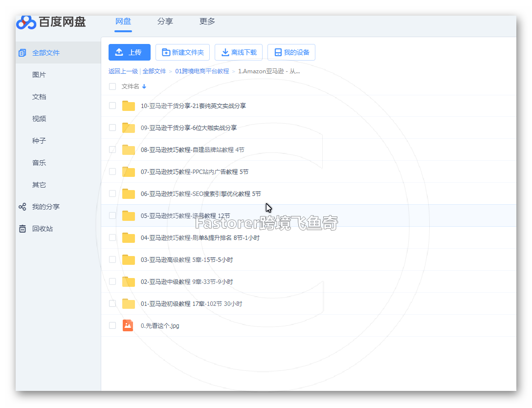
Task: Open folder 10-亚马逊干货分享-21套纯英文实战分享
Action: tap(194, 106)
